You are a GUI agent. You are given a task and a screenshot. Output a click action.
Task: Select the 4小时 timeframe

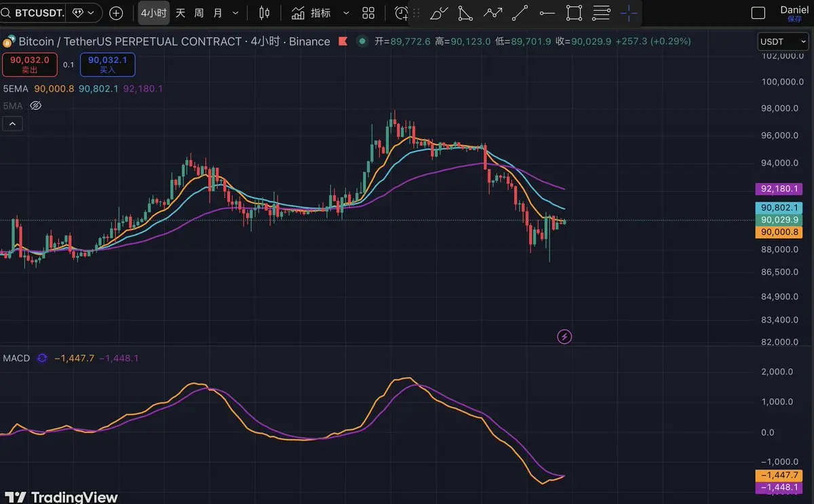tap(153, 13)
